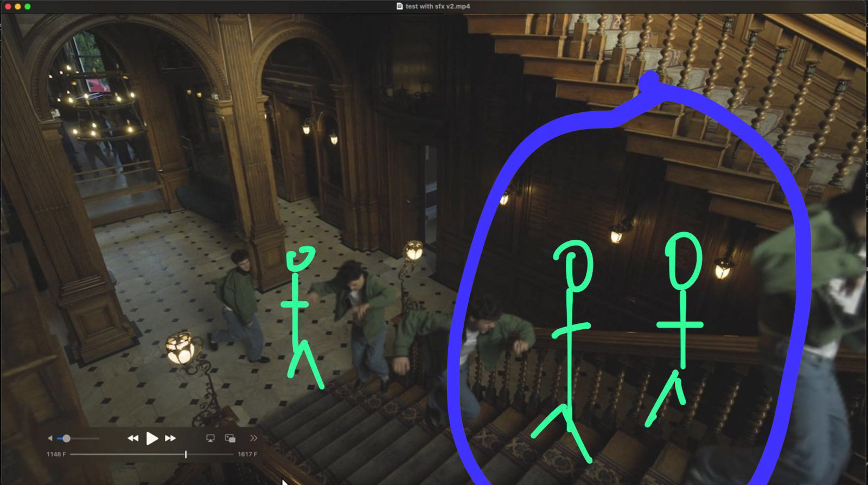Click the 1148 F elapsed frame counter
The height and width of the screenshot is (485, 868).
56,454
